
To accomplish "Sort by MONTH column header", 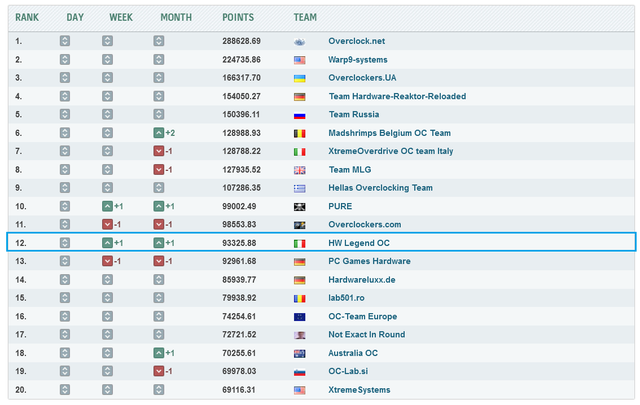I will click(176, 18).
